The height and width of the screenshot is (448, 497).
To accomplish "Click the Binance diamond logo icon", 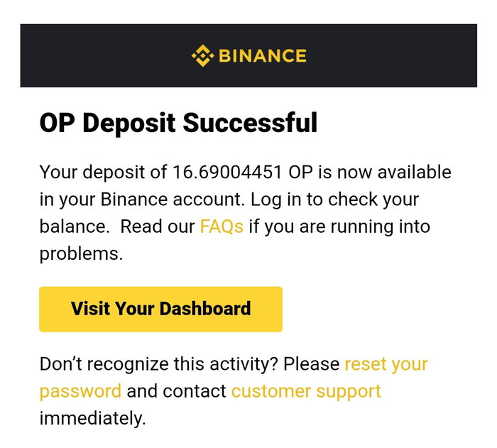I will coord(202,55).
